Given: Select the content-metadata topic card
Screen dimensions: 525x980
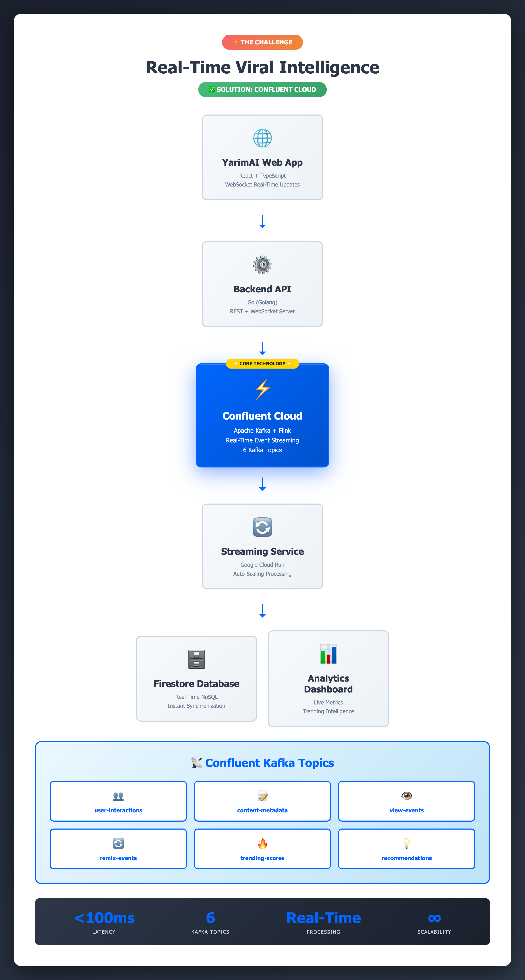Looking at the screenshot, I should pyautogui.click(x=262, y=801).
